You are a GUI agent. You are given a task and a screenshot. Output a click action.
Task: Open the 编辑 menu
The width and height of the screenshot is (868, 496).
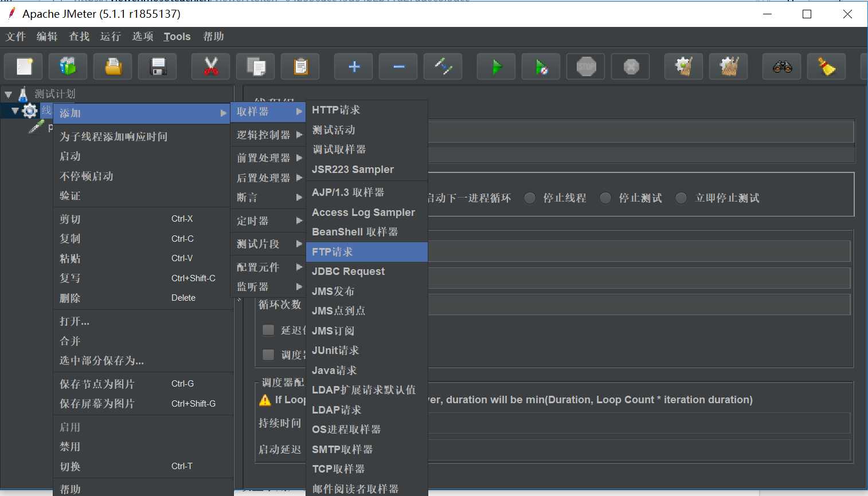tap(48, 37)
